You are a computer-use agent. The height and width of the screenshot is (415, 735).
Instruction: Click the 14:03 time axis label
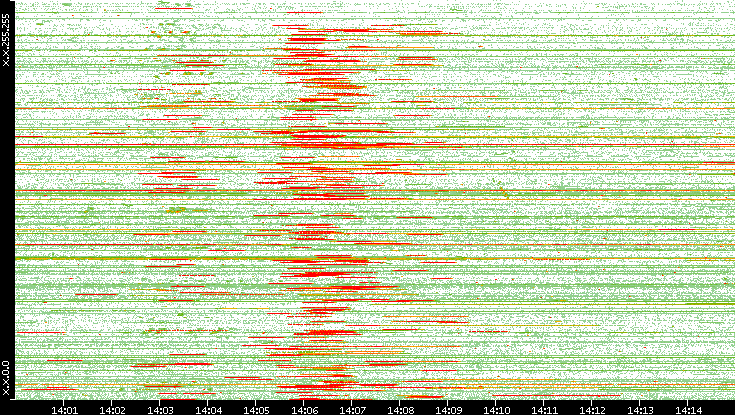tap(160, 408)
